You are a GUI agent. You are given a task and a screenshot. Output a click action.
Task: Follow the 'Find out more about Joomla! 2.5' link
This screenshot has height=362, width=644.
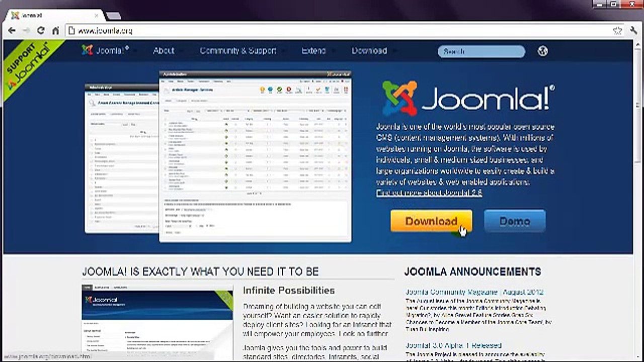pyautogui.click(x=429, y=193)
